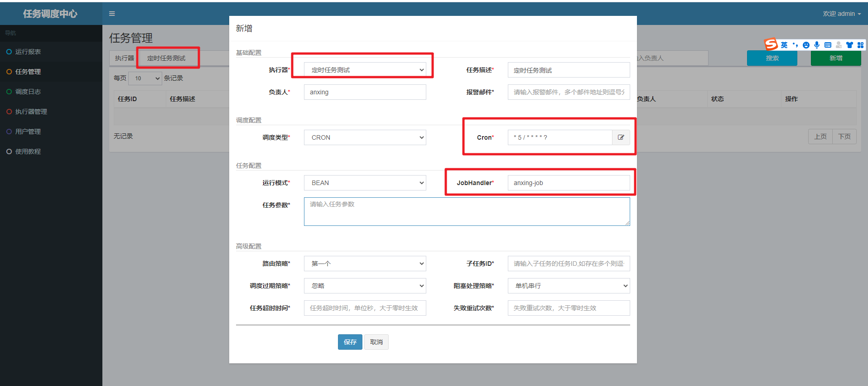
Task: Activate Sogou IME voice input microphone
Action: coord(817,45)
